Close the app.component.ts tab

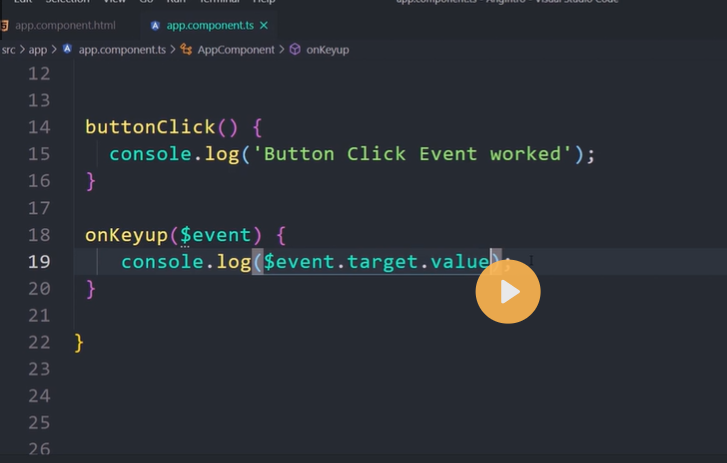click(x=264, y=25)
